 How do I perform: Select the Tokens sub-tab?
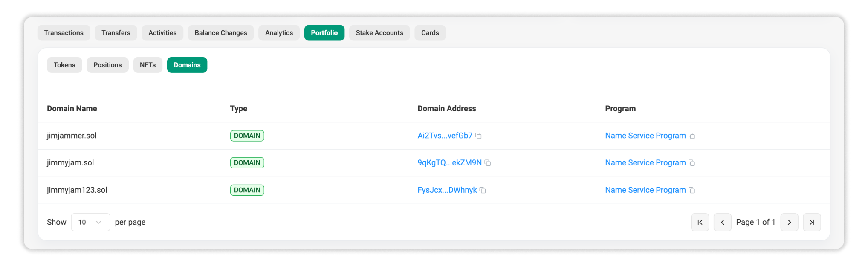click(64, 65)
